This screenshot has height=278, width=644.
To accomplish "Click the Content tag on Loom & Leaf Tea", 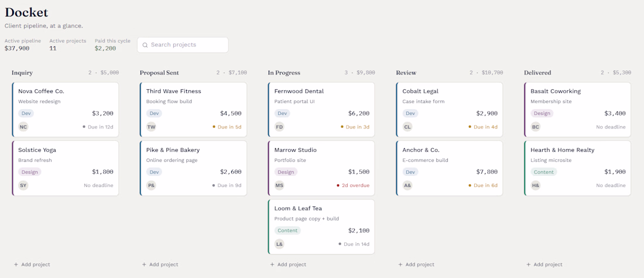I will point(287,230).
